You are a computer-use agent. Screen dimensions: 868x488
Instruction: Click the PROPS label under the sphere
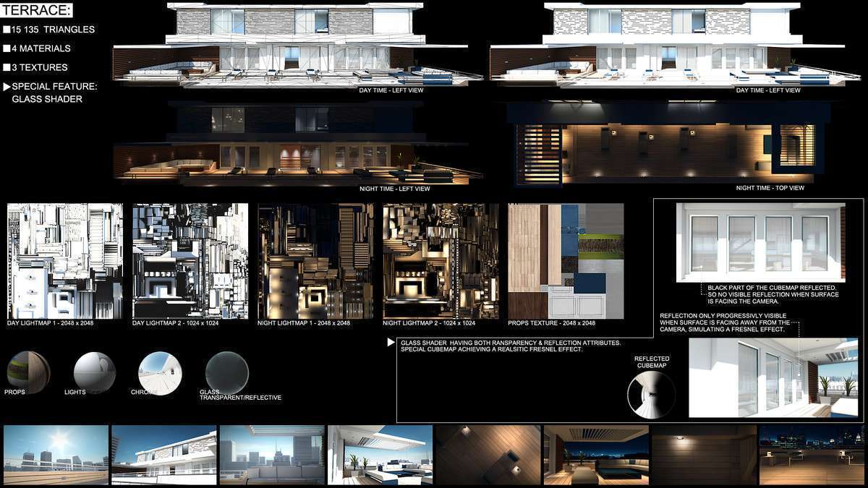[14, 392]
